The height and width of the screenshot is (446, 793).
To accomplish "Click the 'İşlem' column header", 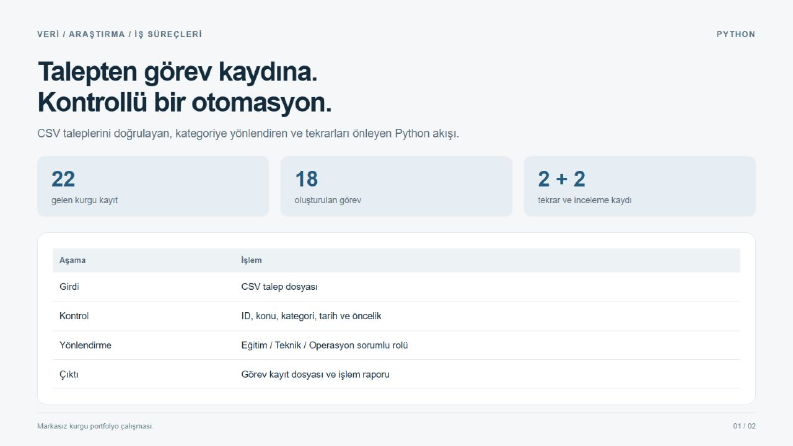I will click(251, 260).
